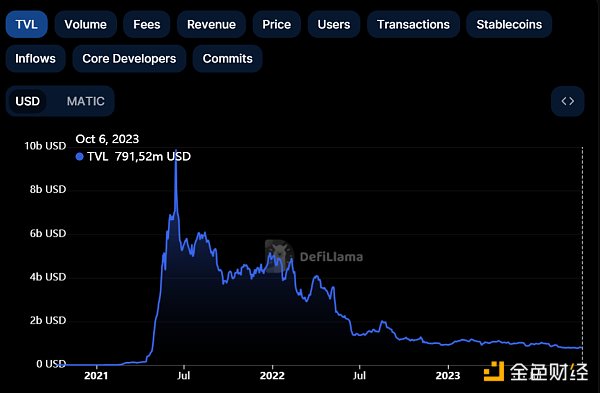Toggle the TVL metric chip
This screenshot has width=600, height=393.
click(x=26, y=24)
